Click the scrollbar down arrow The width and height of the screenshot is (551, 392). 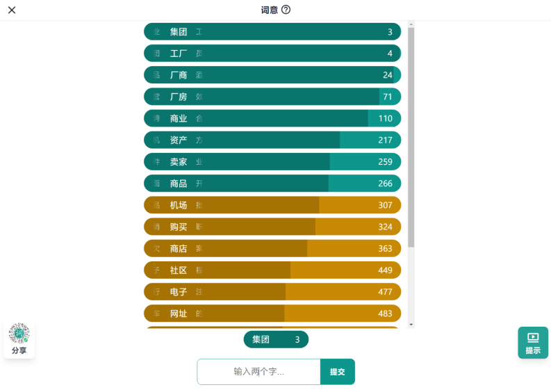(411, 325)
